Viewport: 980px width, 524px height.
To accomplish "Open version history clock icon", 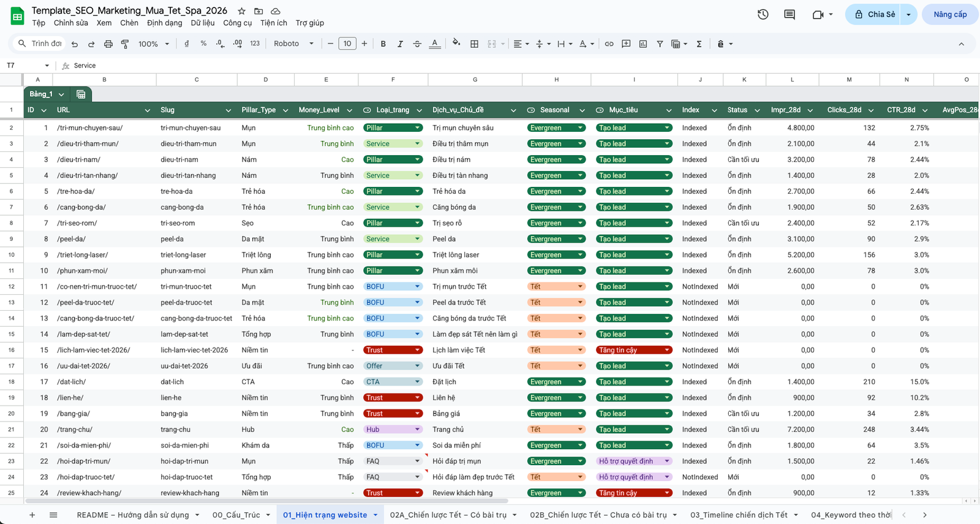I will tap(763, 14).
